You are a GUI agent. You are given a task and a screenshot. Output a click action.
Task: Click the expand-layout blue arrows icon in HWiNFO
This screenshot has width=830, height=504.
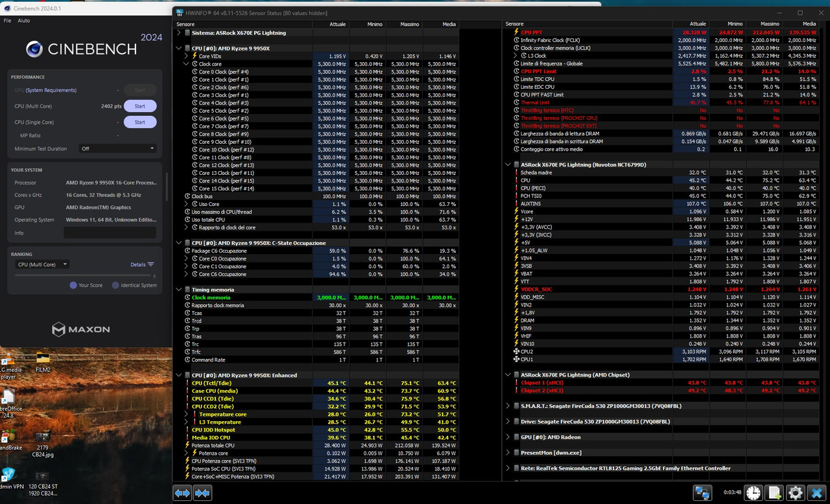click(182, 494)
